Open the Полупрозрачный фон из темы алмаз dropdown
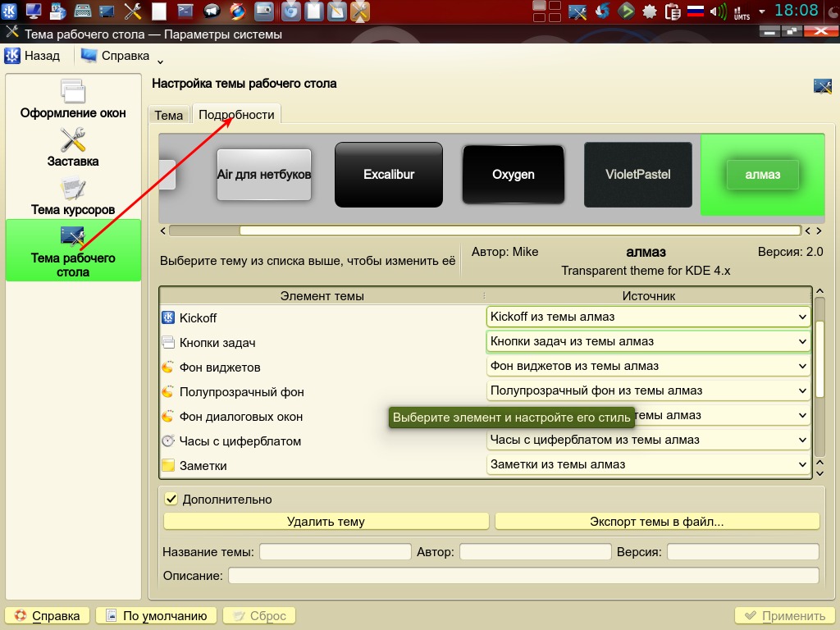The image size is (840, 630). tap(648, 390)
